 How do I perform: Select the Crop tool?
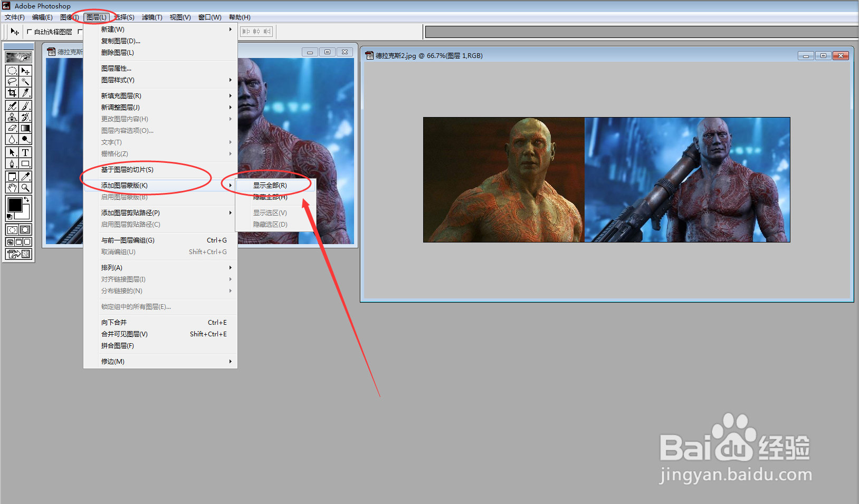click(x=12, y=93)
